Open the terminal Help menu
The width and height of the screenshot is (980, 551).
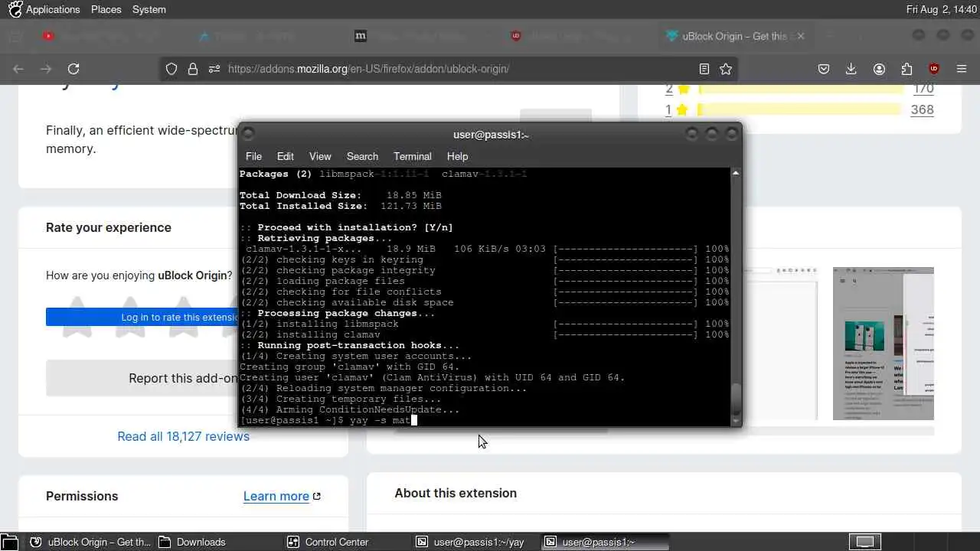pos(457,156)
